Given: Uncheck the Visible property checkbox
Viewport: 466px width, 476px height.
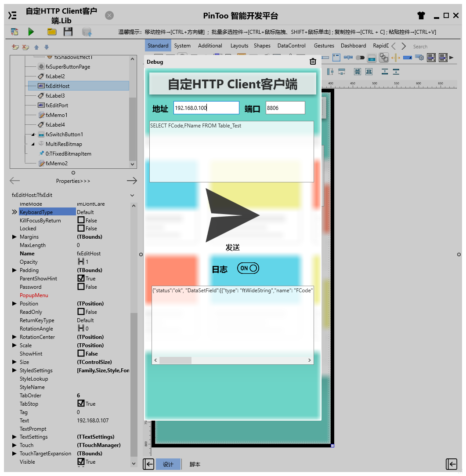Looking at the screenshot, I should (x=81, y=462).
